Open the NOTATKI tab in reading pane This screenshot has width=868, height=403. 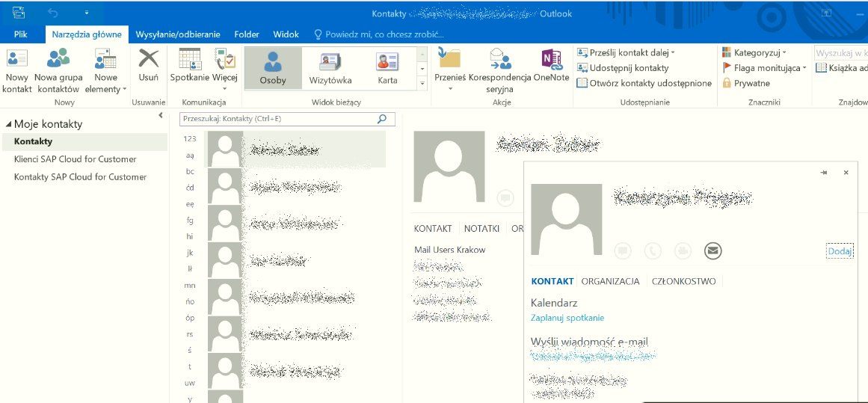(x=481, y=228)
